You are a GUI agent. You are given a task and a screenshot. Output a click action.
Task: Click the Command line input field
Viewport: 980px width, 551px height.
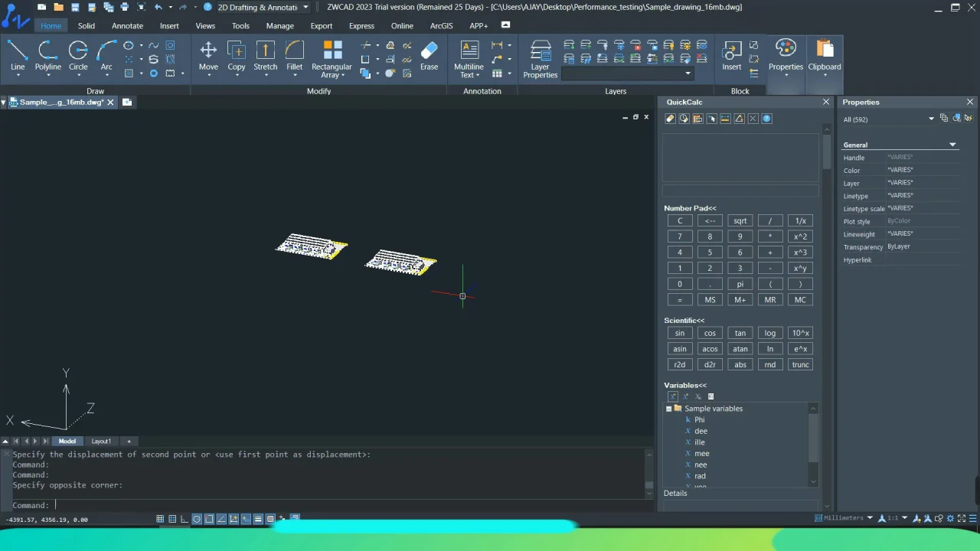pyautogui.click(x=306, y=505)
